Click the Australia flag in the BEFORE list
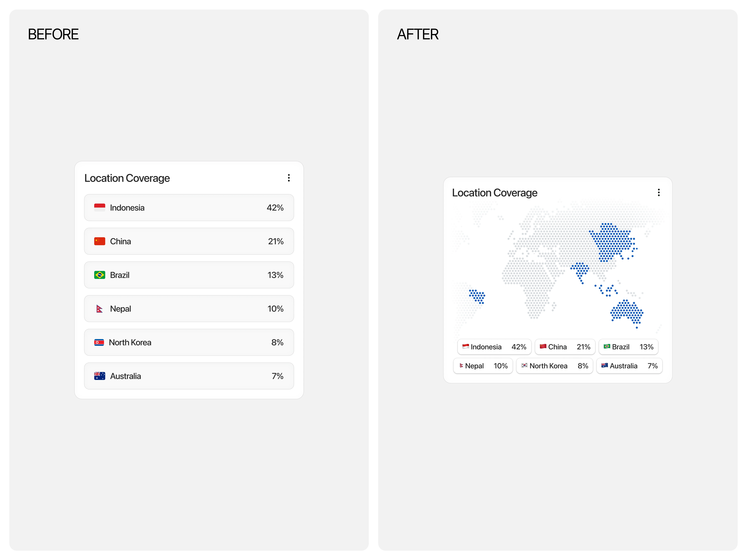The height and width of the screenshot is (560, 747). pyautogui.click(x=100, y=376)
